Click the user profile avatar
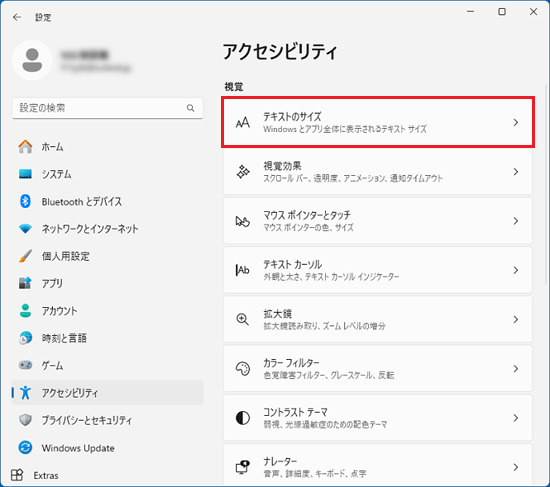 pos(32,60)
